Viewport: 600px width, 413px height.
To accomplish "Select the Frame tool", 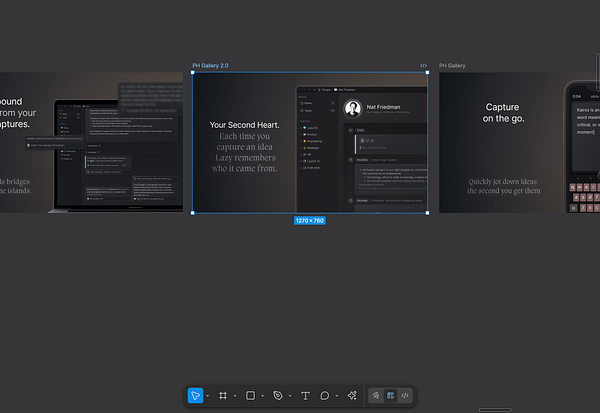I will (x=223, y=396).
